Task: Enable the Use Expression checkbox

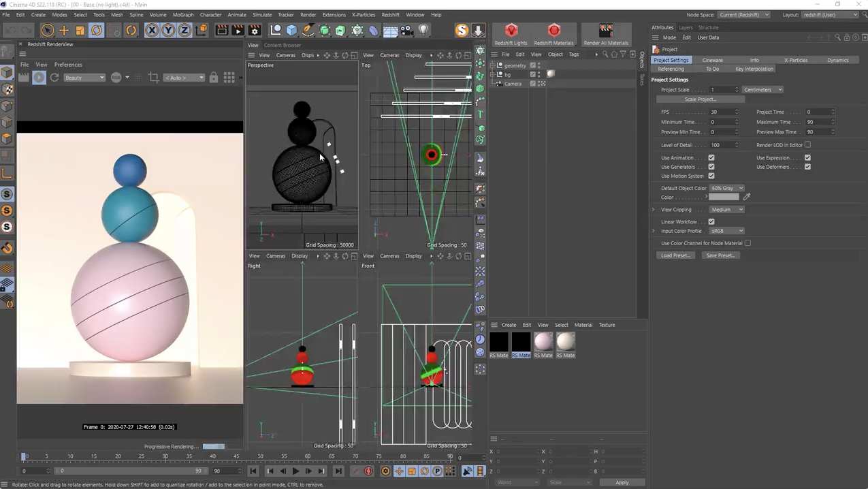Action: point(807,157)
